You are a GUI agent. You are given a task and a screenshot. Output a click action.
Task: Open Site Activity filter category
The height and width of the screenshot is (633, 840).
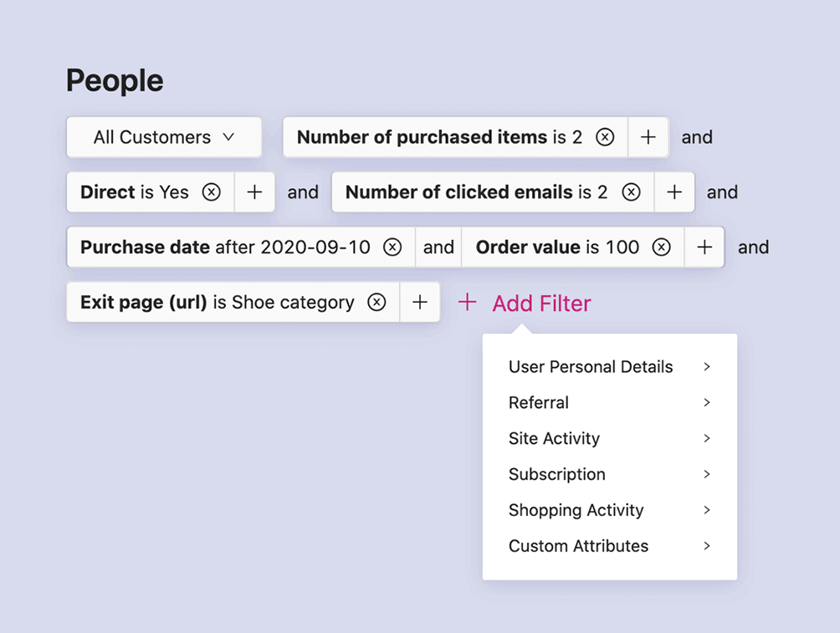coord(609,439)
